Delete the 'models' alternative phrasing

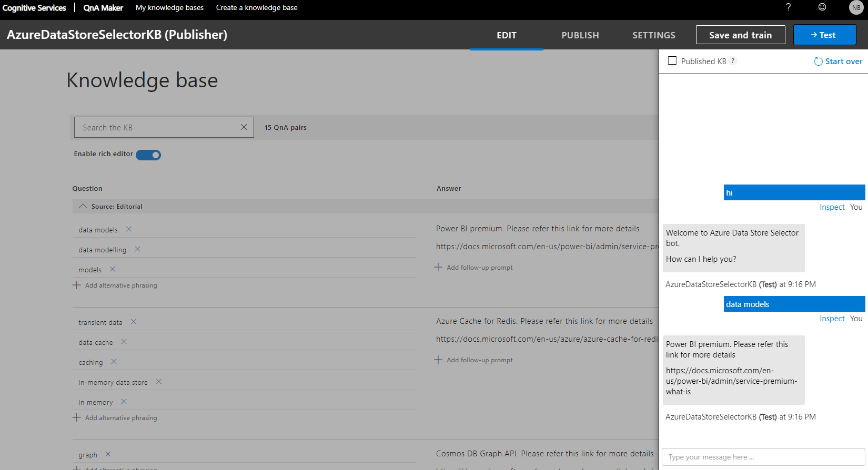click(112, 269)
